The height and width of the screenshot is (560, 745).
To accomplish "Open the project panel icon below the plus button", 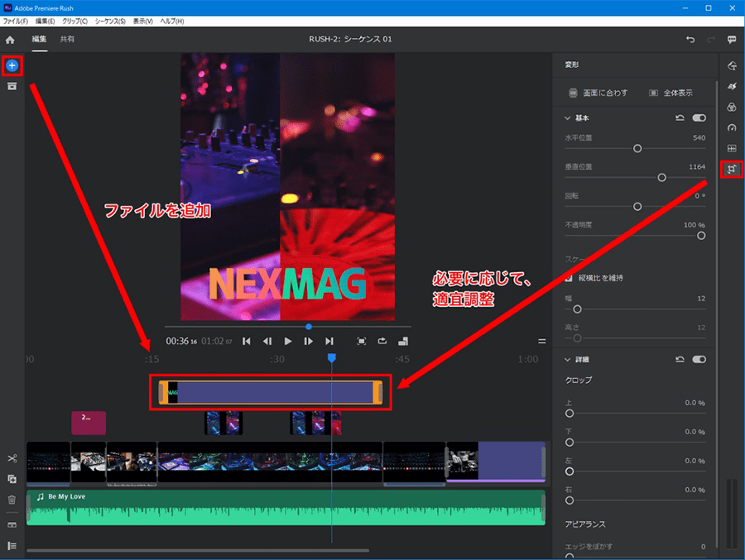I will 12,87.
